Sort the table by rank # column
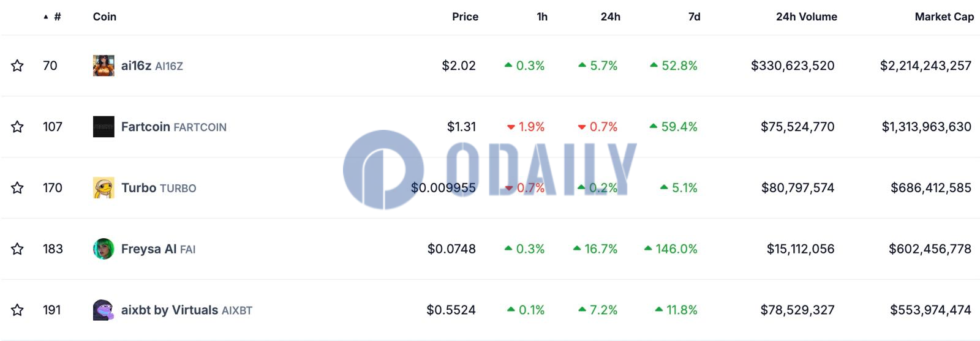980x341 pixels. (x=53, y=17)
